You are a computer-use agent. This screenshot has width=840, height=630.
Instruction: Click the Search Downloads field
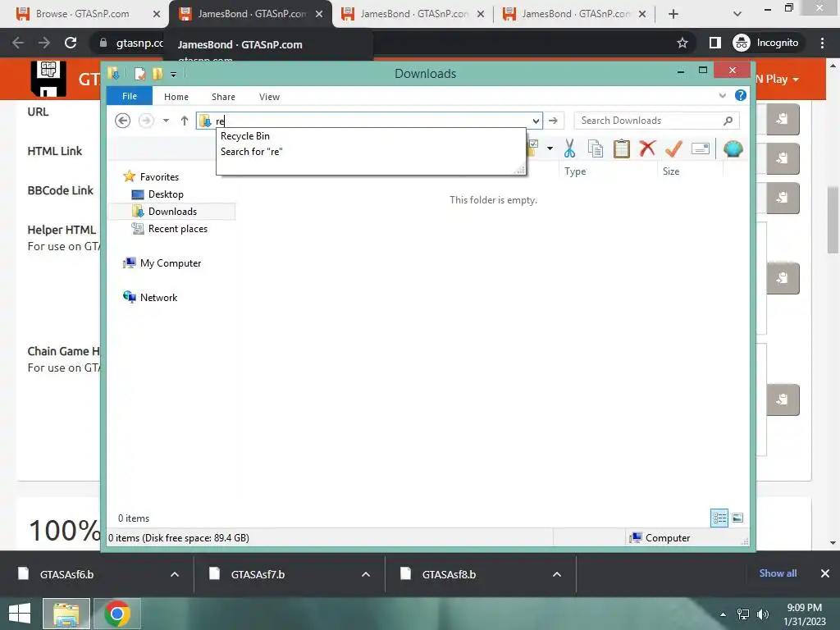[657, 121]
